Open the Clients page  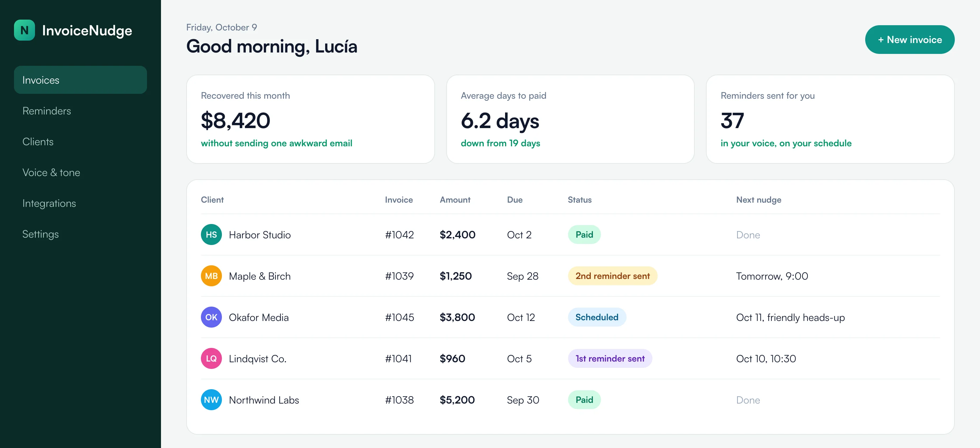click(x=80, y=141)
